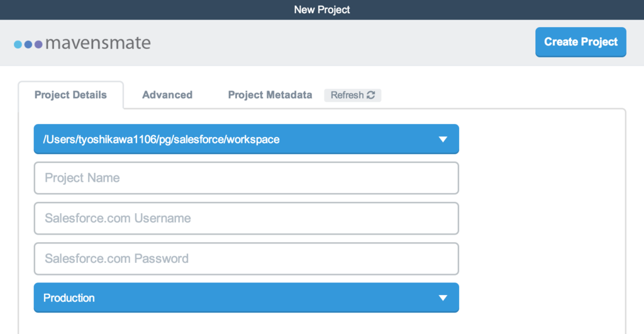
Task: Open the Project Details tab
Action: click(70, 95)
